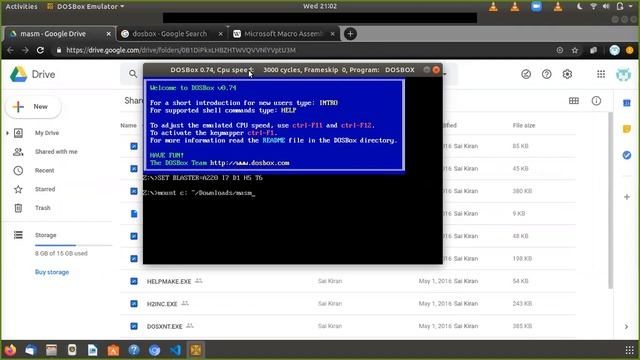Switch to the dosbox - Google Search tab
The width and height of the screenshot is (640, 360).
click(x=170, y=34)
